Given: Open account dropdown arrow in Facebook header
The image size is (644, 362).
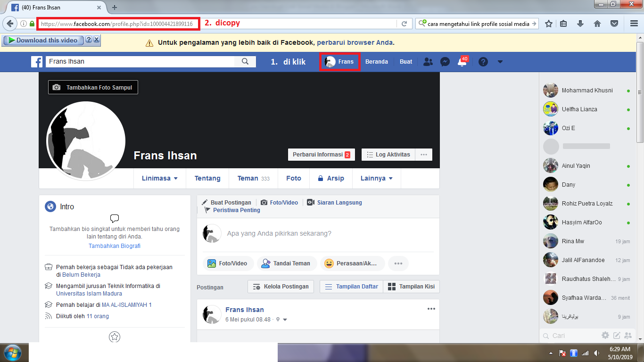Looking at the screenshot, I should click(x=500, y=62).
